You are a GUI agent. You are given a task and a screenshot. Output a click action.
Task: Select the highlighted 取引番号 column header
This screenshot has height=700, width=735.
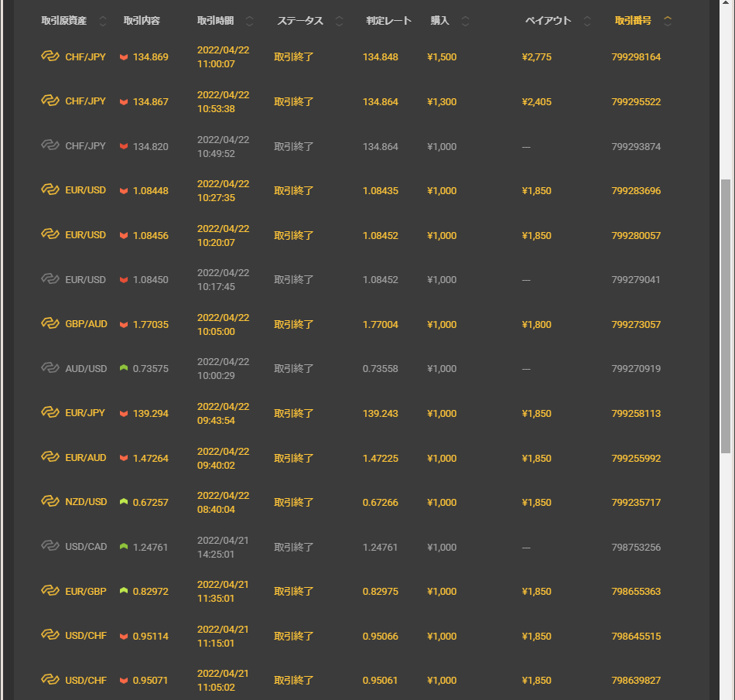pyautogui.click(x=633, y=21)
